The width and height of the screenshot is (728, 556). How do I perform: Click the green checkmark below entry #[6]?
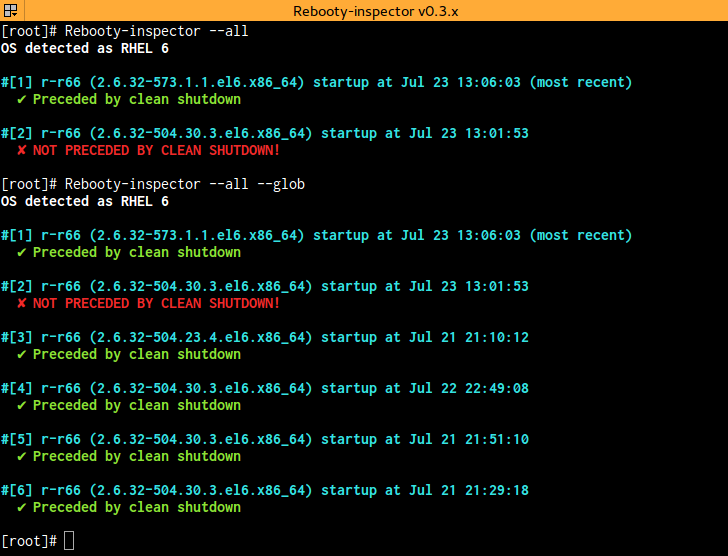(x=21, y=508)
